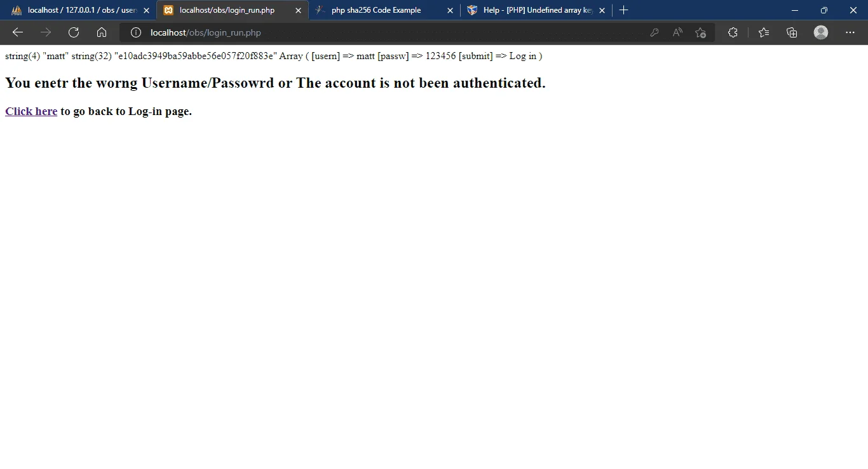
Task: Activate Read aloud icon
Action: 677,32
